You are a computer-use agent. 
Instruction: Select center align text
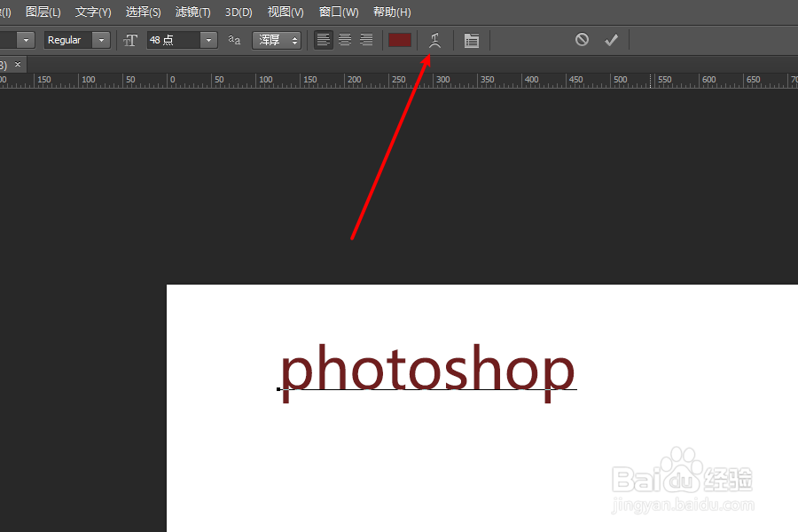pyautogui.click(x=345, y=40)
